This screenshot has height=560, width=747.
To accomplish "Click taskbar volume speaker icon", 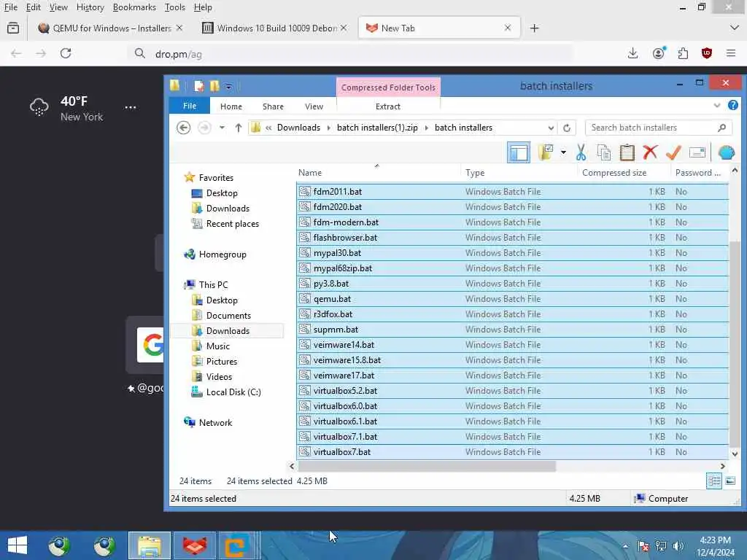I will pos(678,545).
